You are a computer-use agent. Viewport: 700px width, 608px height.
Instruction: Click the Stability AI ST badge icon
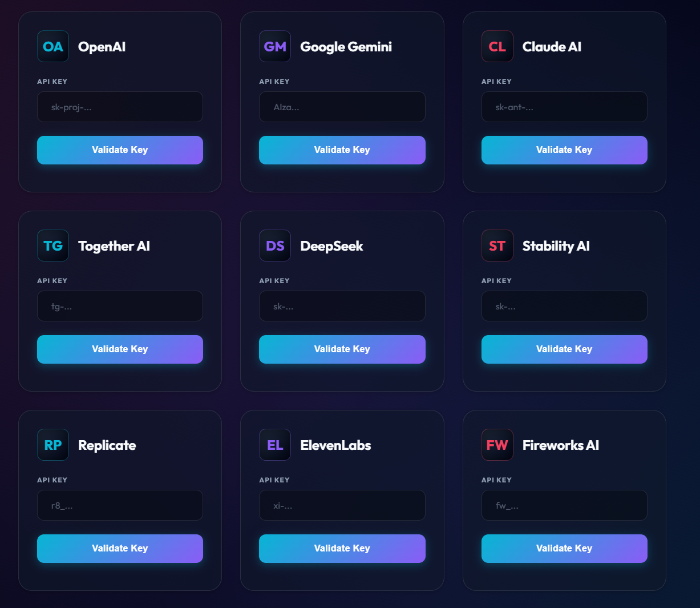(497, 245)
